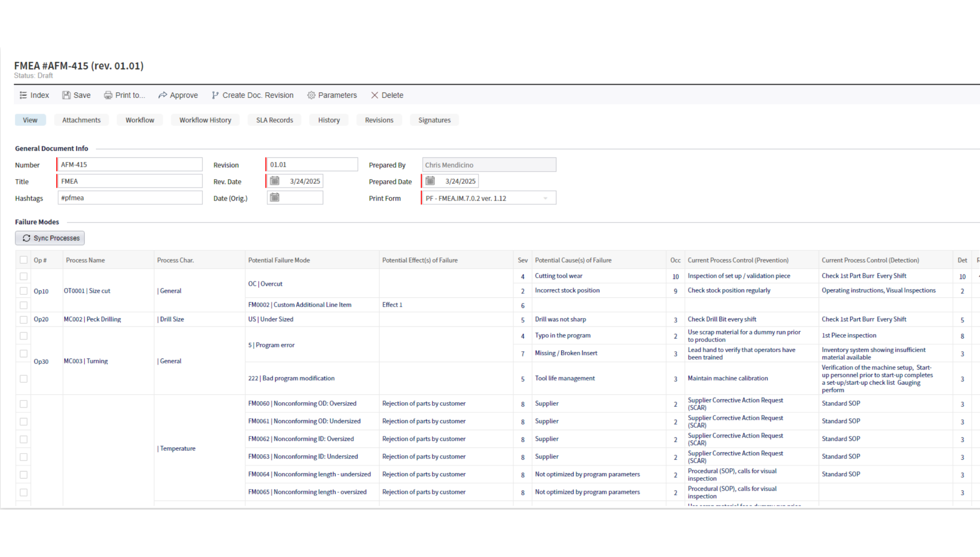Screen dimensions: 980x557
Task: Click the Approve arrow icon
Action: coord(163,95)
